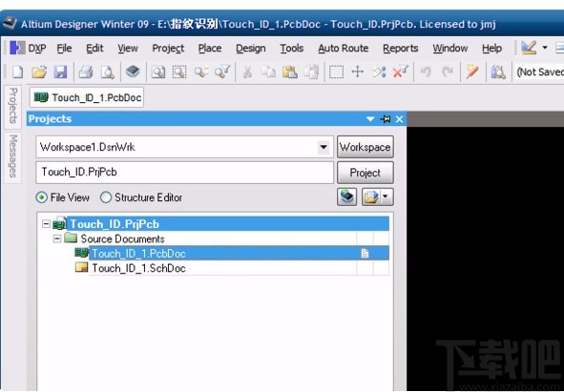
Task: Click the Print icon in the toolbar
Action: point(86,72)
